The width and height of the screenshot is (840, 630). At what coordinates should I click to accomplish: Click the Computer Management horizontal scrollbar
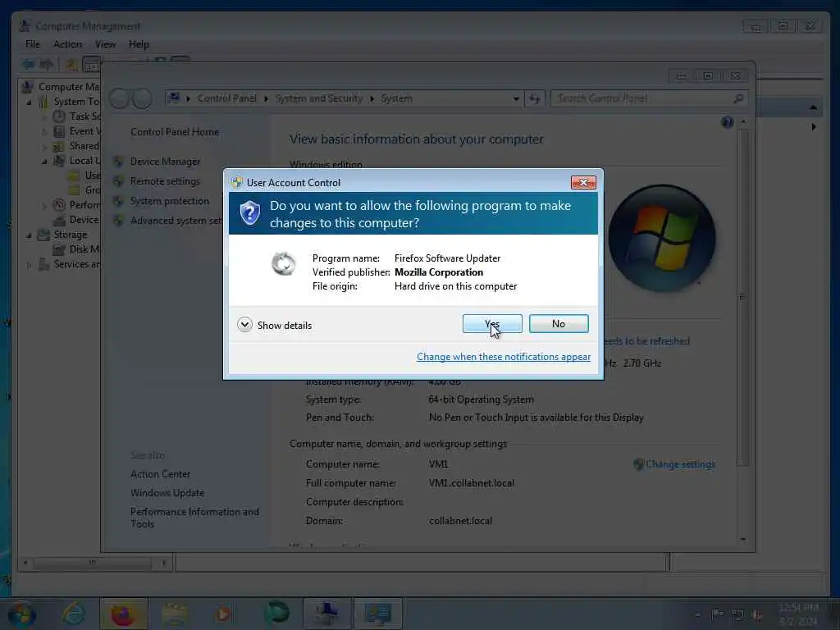(x=94, y=563)
